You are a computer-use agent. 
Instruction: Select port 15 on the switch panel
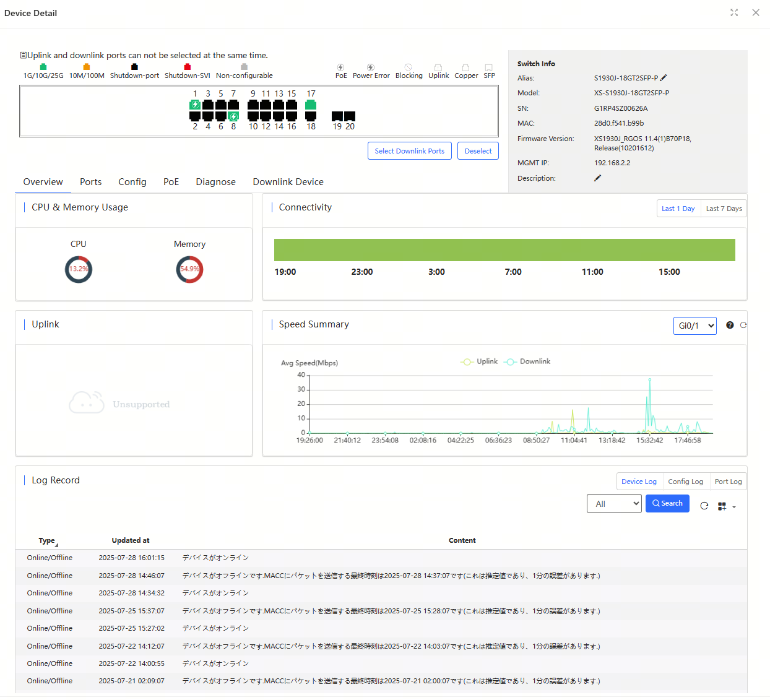(x=292, y=105)
